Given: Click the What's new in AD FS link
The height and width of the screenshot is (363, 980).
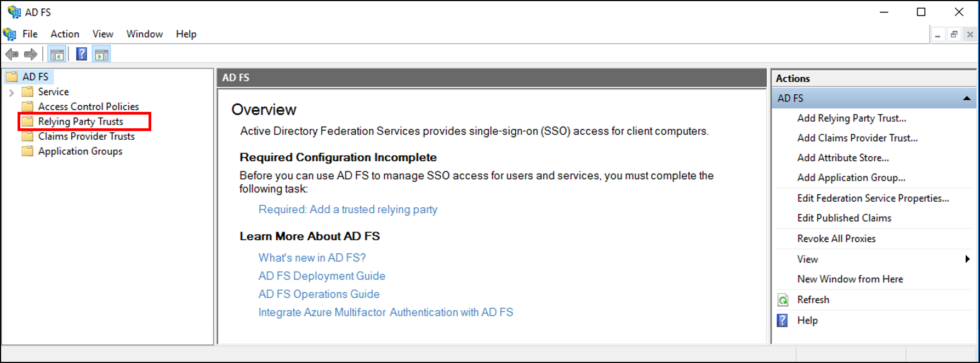Looking at the screenshot, I should pyautogui.click(x=312, y=257).
